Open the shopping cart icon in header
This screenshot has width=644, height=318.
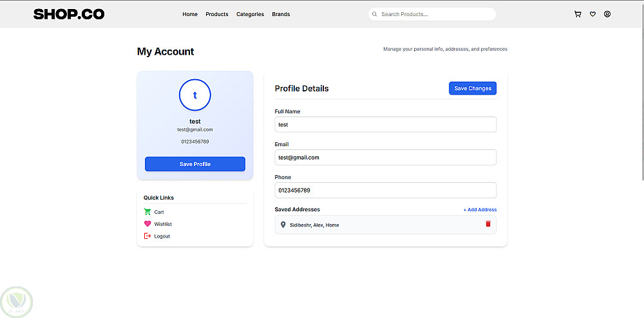click(x=578, y=14)
